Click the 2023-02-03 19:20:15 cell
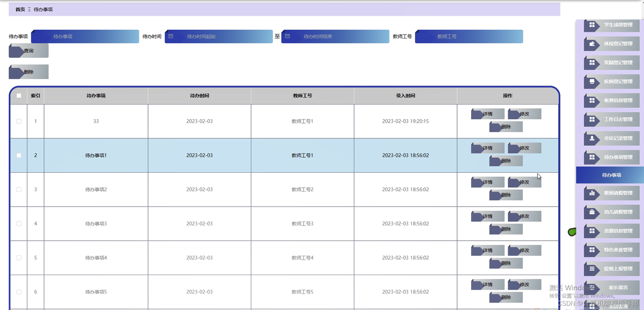This screenshot has width=644, height=310. click(x=405, y=121)
